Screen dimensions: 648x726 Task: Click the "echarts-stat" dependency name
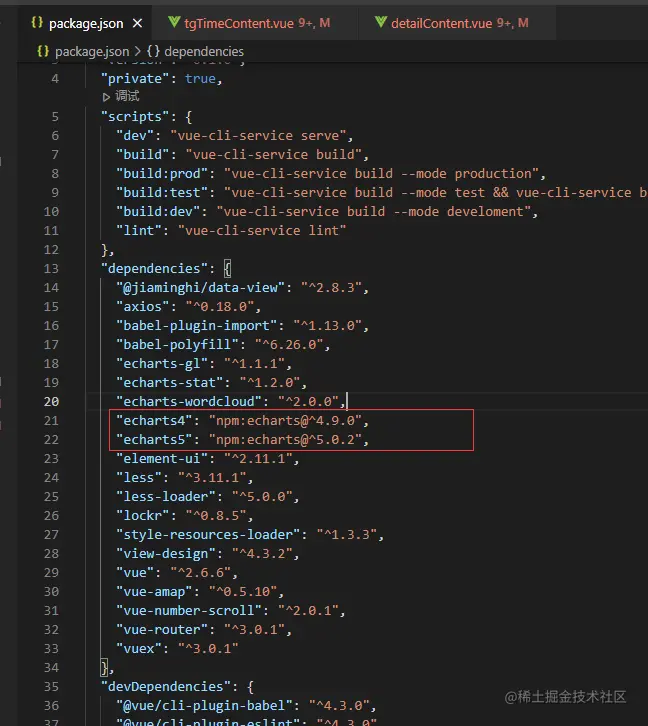(170, 382)
